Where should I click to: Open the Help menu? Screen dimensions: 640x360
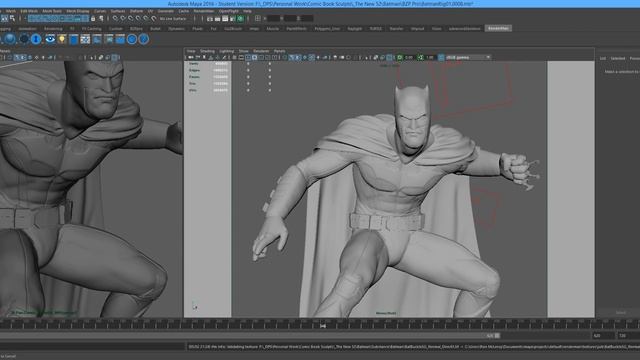(247, 11)
